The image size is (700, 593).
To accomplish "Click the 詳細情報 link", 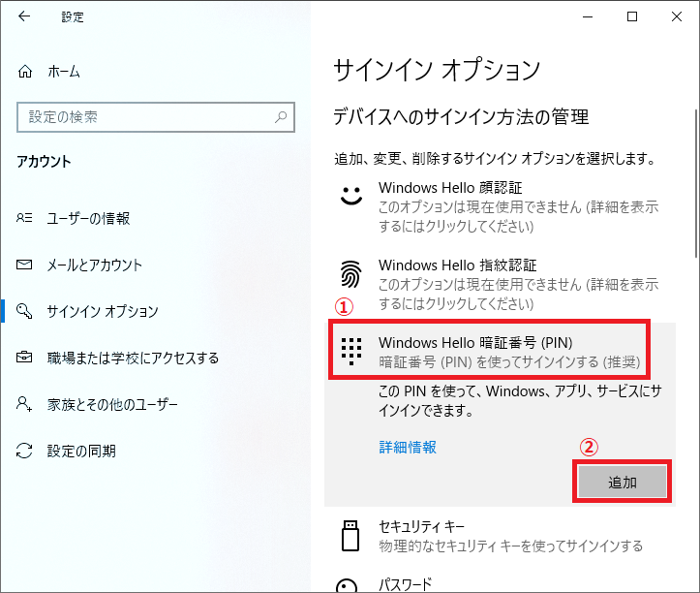I will click(x=408, y=447).
